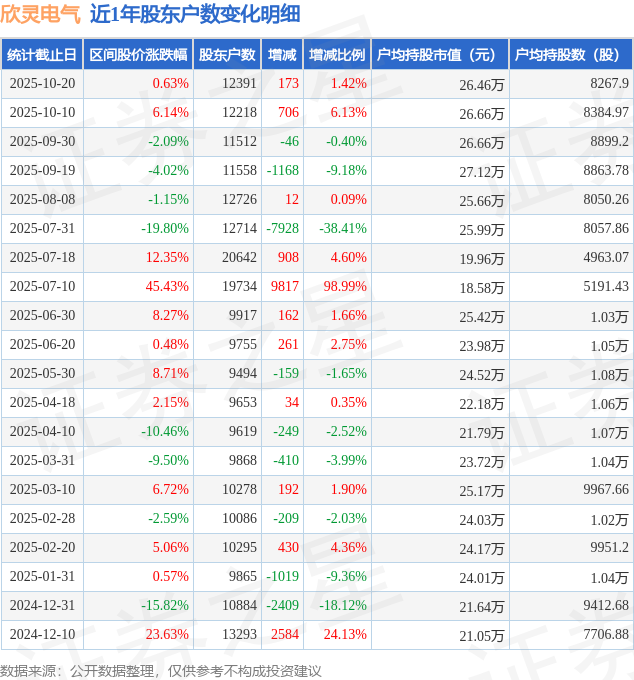Select the 股东户数 column header
This screenshot has width=634, height=680.
(226, 55)
